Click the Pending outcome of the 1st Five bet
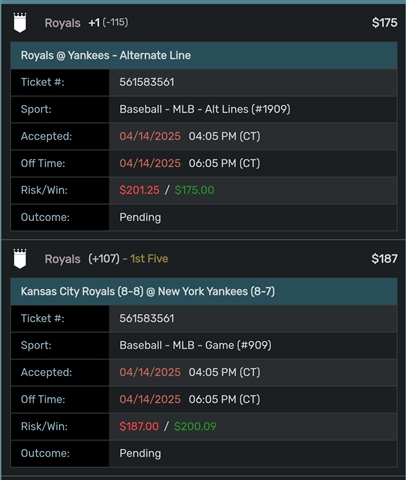The width and height of the screenshot is (406, 480). pyautogui.click(x=140, y=453)
